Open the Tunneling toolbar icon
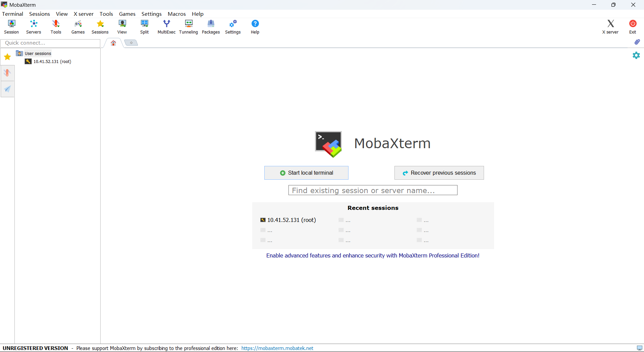The width and height of the screenshot is (644, 352). (x=189, y=27)
